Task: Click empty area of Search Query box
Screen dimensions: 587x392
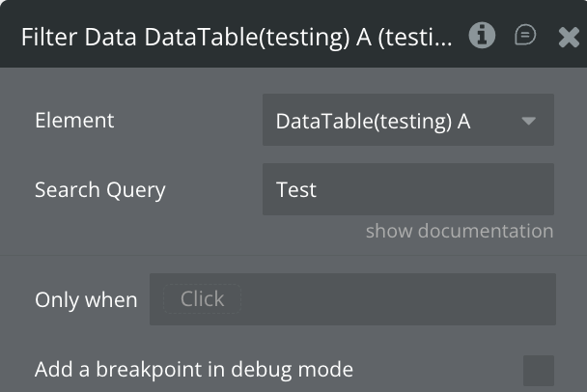Action: (444, 189)
